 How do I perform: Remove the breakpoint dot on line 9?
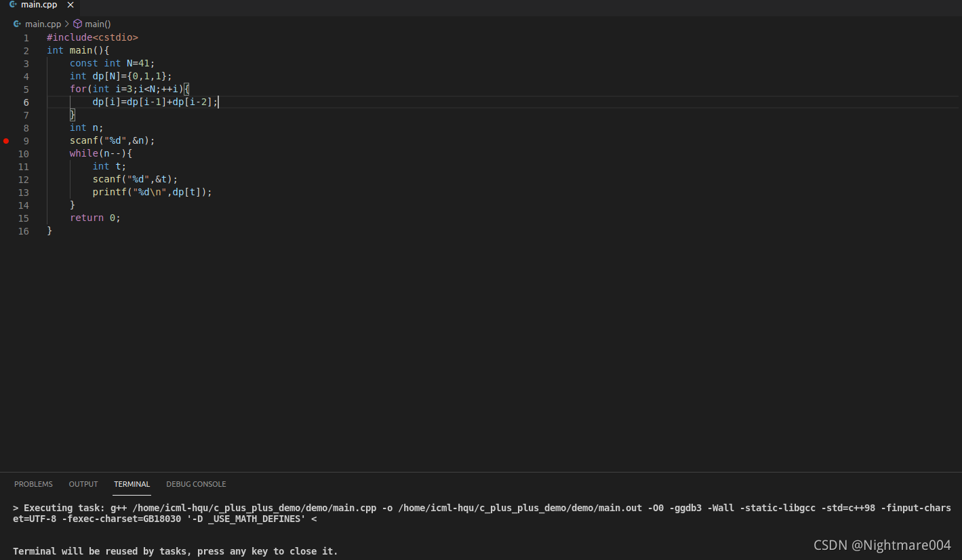click(x=6, y=141)
